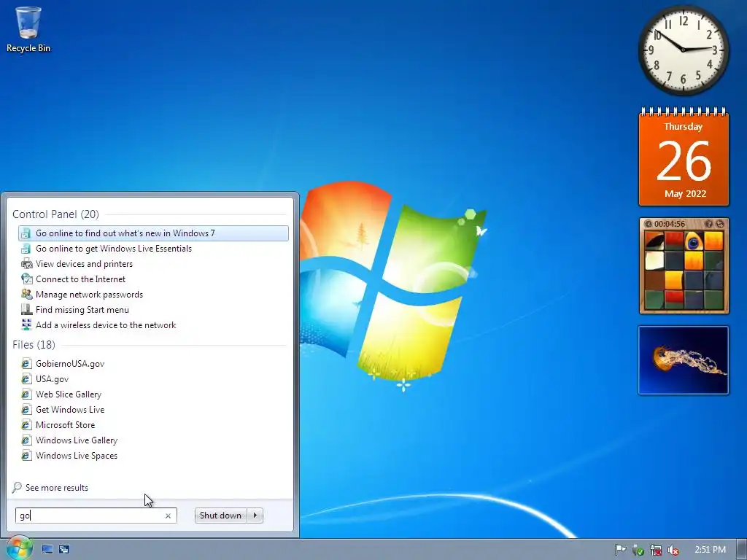
Task: Open the GobiernoUSA.gov file result
Action: (x=153, y=364)
